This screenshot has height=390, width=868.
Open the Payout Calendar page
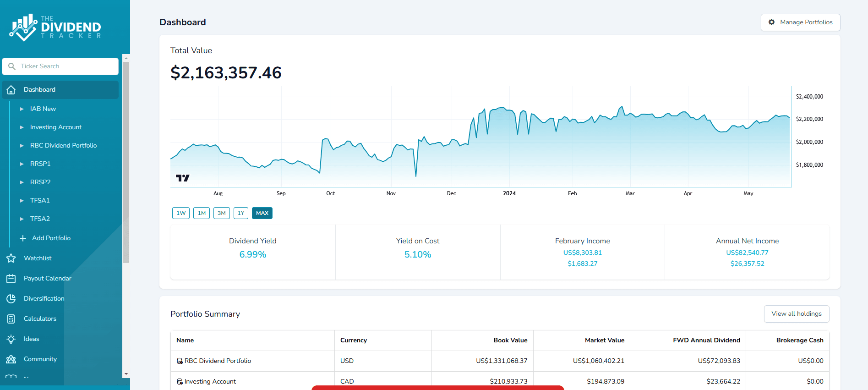pos(48,279)
